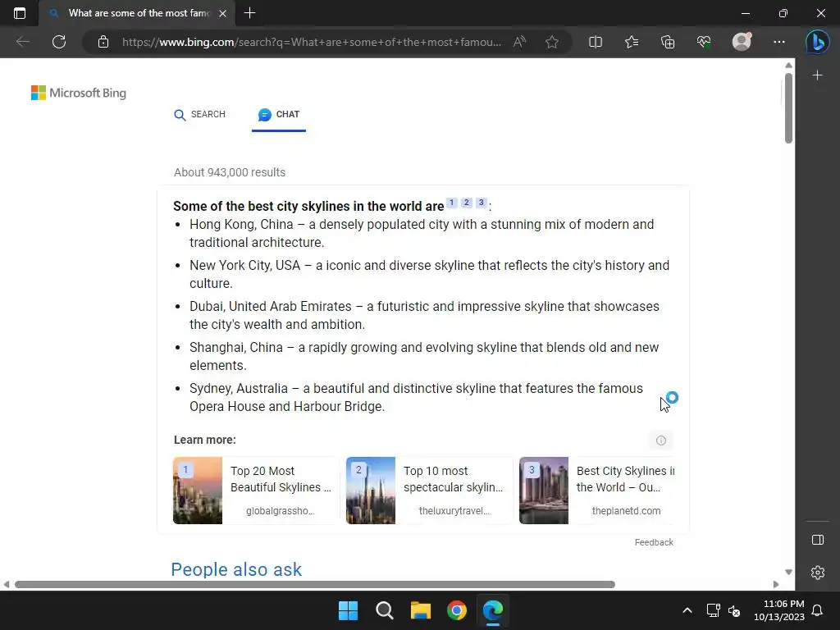Open File Explorer from the taskbar
This screenshot has height=630, width=840.
tap(421, 610)
